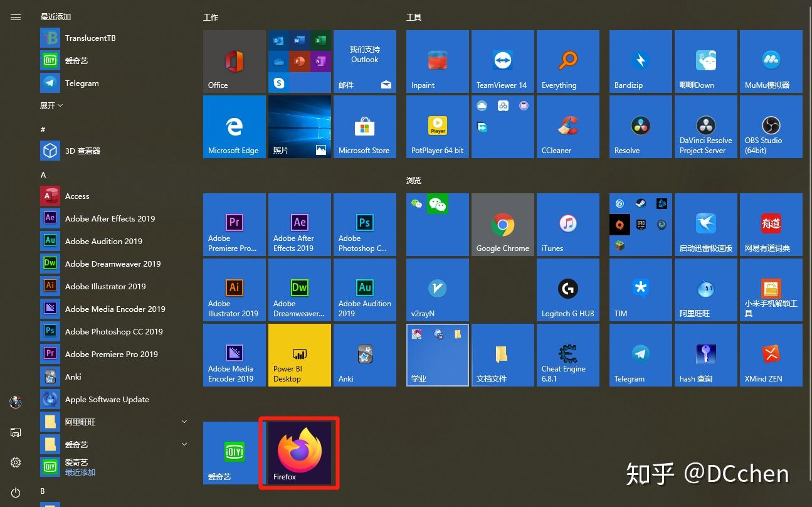Open Settings gear in the sidebar

[16, 462]
